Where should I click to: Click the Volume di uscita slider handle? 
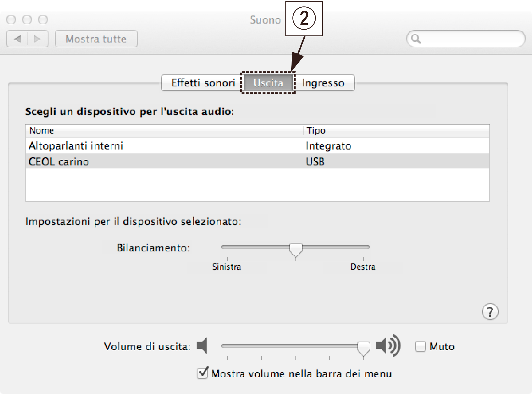363,348
